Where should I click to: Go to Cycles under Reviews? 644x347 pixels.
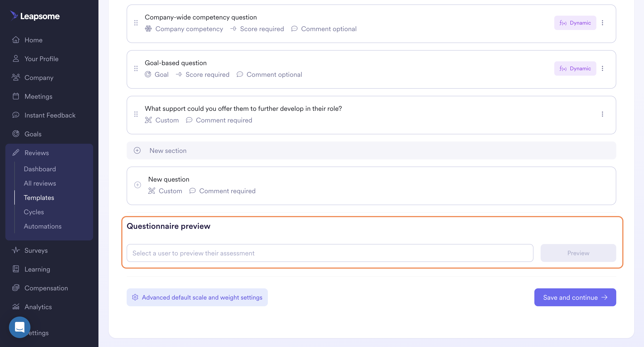tap(34, 212)
